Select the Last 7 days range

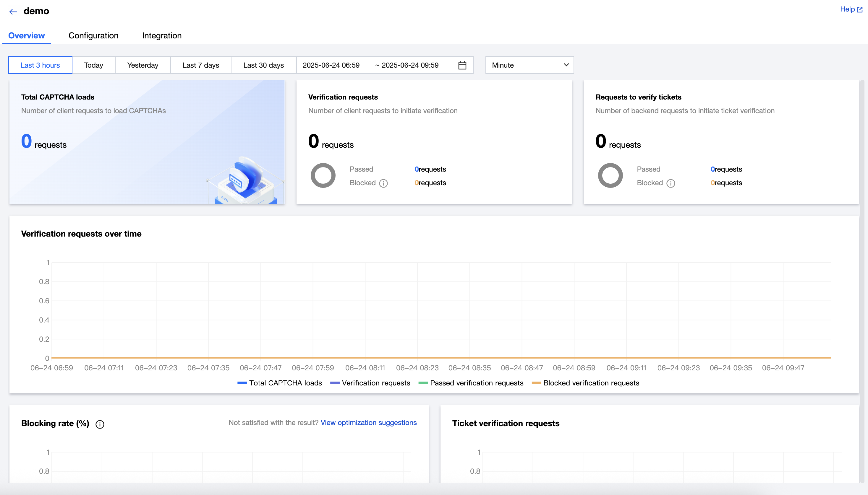pyautogui.click(x=200, y=65)
